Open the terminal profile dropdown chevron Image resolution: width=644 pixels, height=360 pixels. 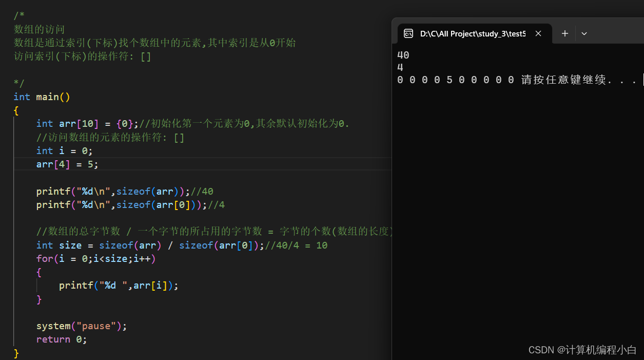point(584,33)
